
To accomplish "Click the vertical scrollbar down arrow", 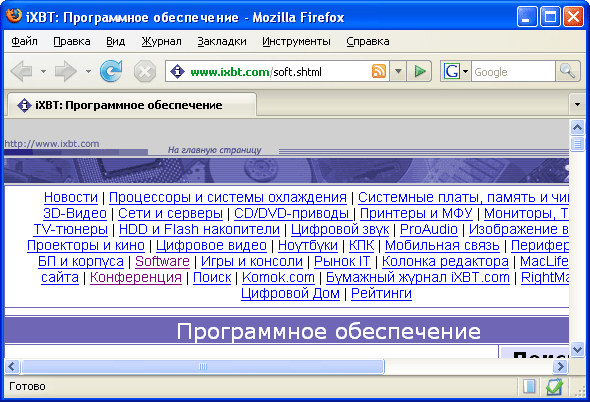I will [577, 349].
